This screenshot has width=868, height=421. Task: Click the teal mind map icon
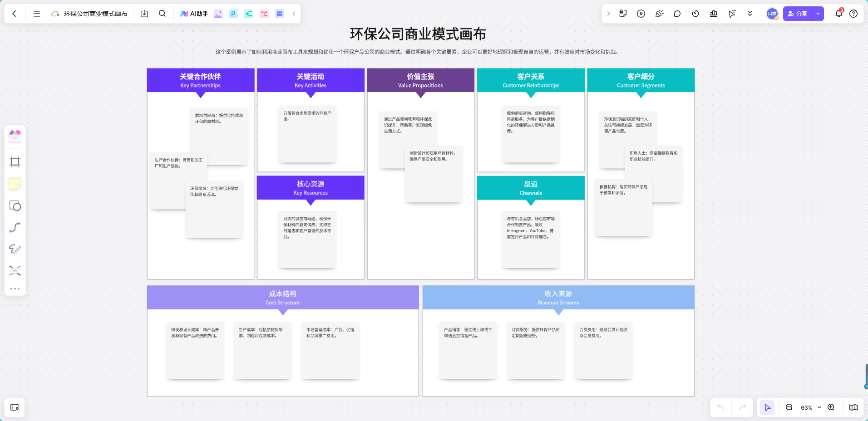[x=249, y=14]
